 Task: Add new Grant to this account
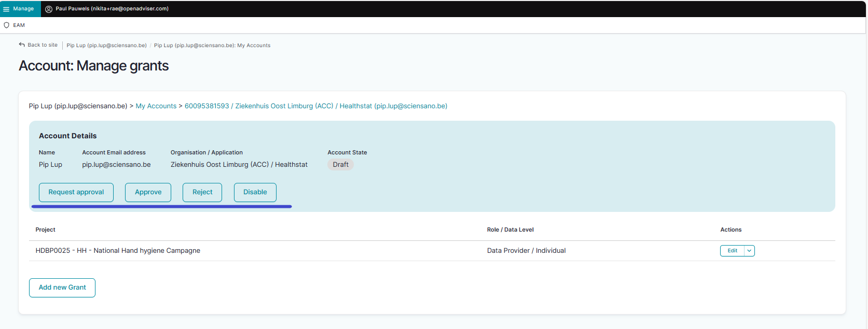point(62,288)
